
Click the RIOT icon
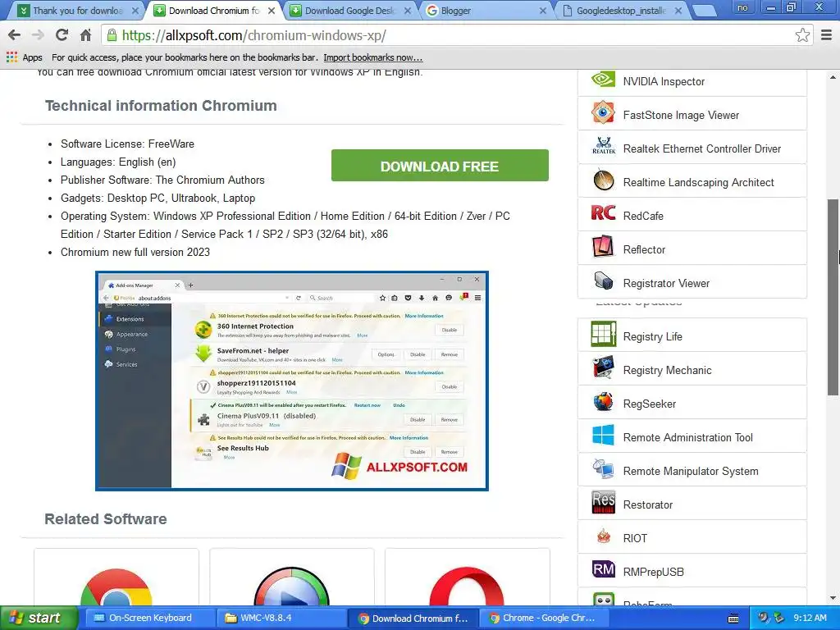(x=603, y=536)
